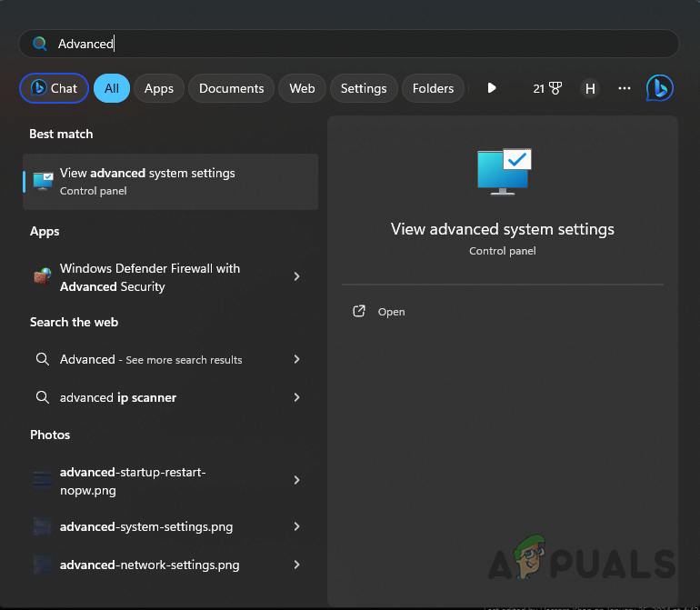Select the All filter tab

[x=112, y=88]
